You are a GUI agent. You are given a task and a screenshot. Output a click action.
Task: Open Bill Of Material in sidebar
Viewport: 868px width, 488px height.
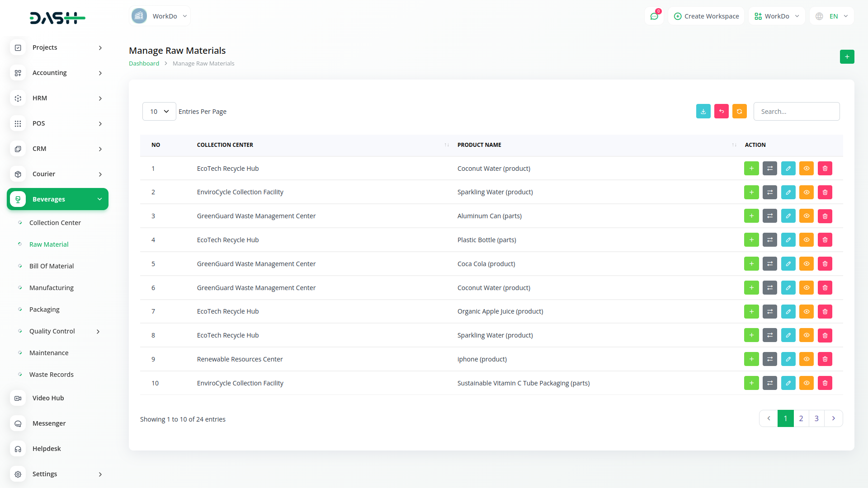[x=52, y=266]
